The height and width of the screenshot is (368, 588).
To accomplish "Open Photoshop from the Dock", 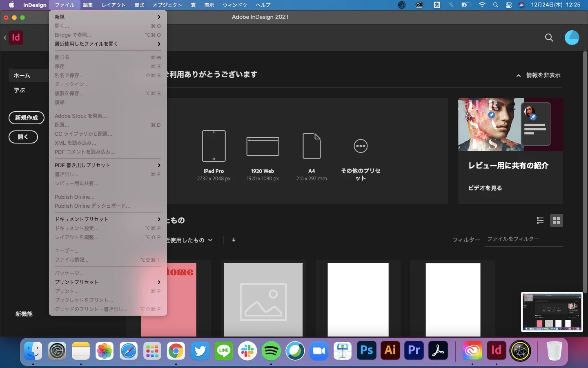I will (366, 351).
